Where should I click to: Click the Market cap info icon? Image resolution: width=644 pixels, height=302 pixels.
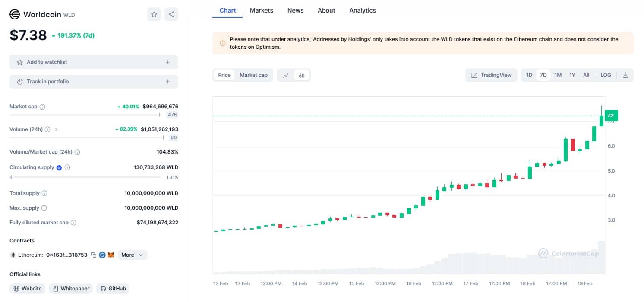pos(42,107)
